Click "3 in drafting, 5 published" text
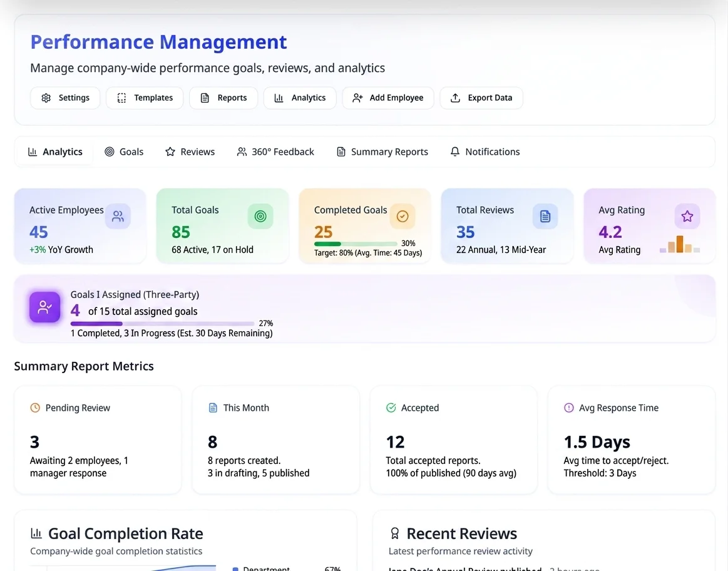 click(x=259, y=473)
